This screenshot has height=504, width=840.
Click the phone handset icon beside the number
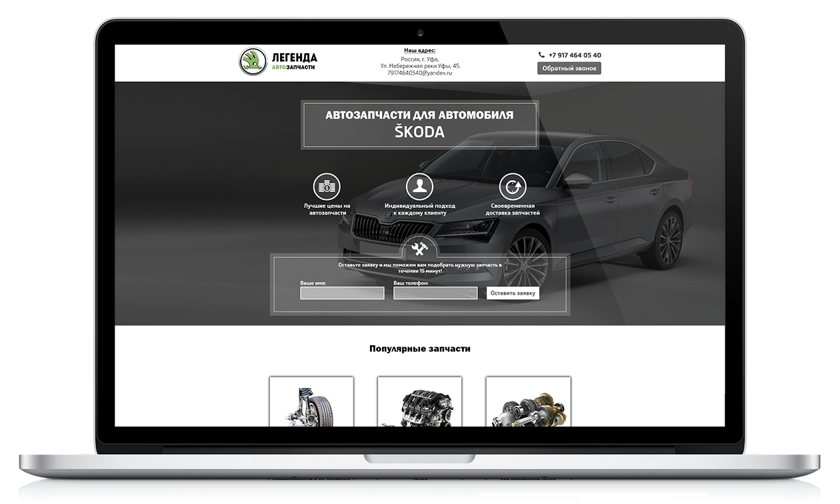tap(541, 55)
